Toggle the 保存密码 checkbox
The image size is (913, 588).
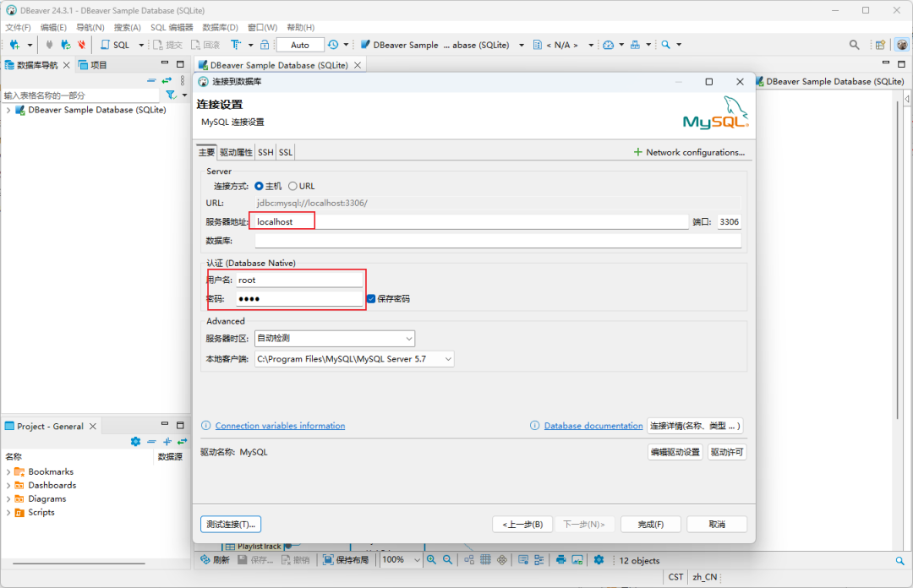(x=371, y=299)
